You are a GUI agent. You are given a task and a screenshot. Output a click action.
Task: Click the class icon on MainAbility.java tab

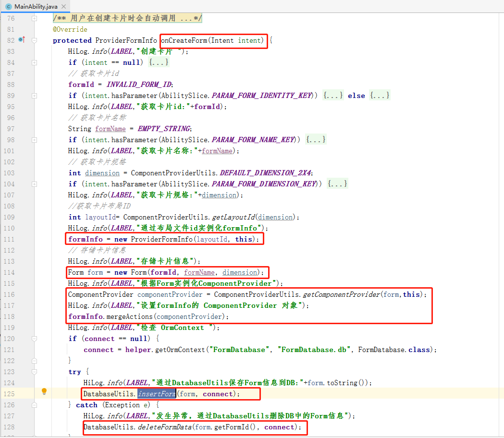click(x=9, y=7)
